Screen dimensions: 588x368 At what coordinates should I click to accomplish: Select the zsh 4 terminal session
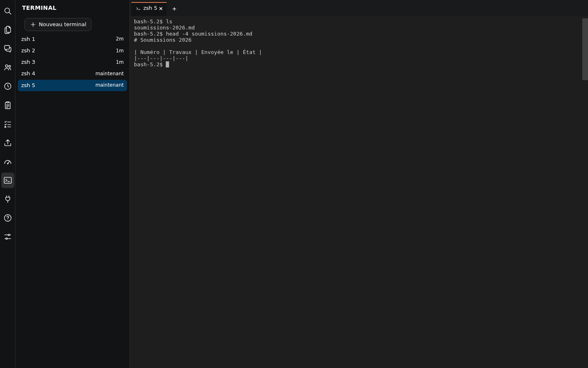coord(72,74)
